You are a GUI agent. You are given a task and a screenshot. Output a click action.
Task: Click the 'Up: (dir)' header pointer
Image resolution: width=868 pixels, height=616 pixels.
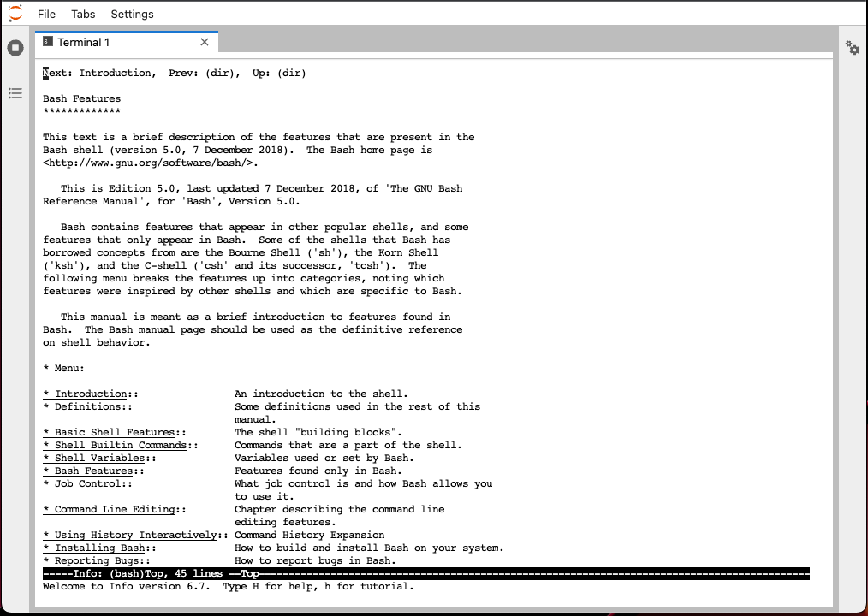tap(279, 73)
